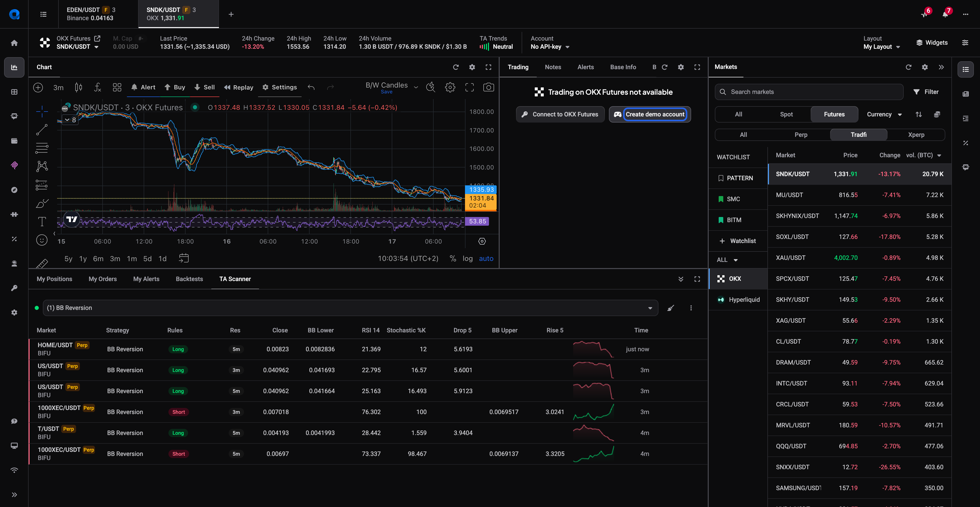Toggle auto scale on chart
The height and width of the screenshot is (507, 980).
click(486, 258)
